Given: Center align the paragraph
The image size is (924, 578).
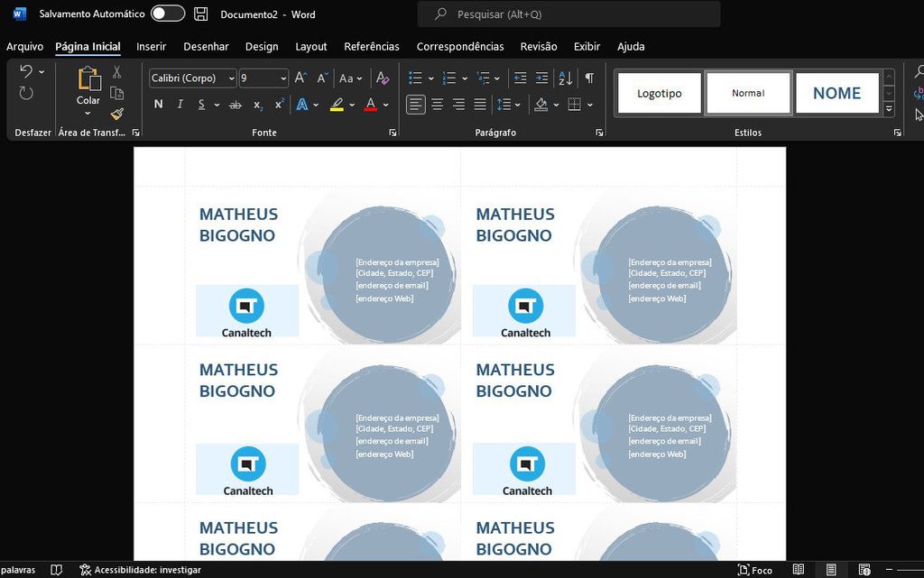Looking at the screenshot, I should pos(438,105).
